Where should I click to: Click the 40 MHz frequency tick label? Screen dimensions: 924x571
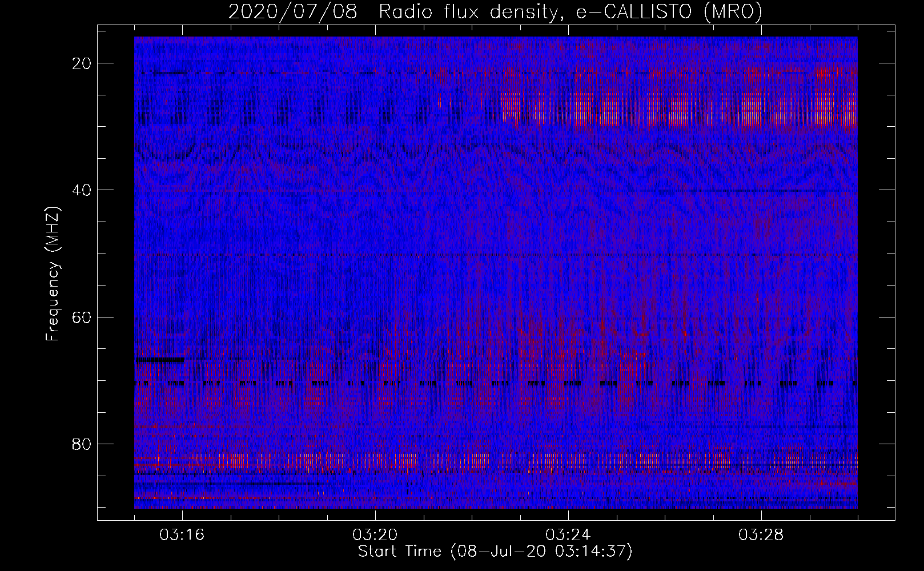click(x=82, y=190)
